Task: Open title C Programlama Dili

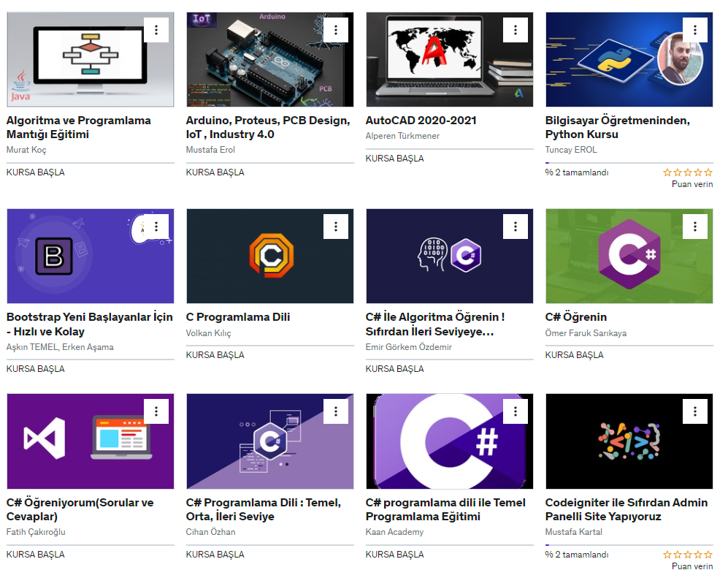Action: coord(238,317)
